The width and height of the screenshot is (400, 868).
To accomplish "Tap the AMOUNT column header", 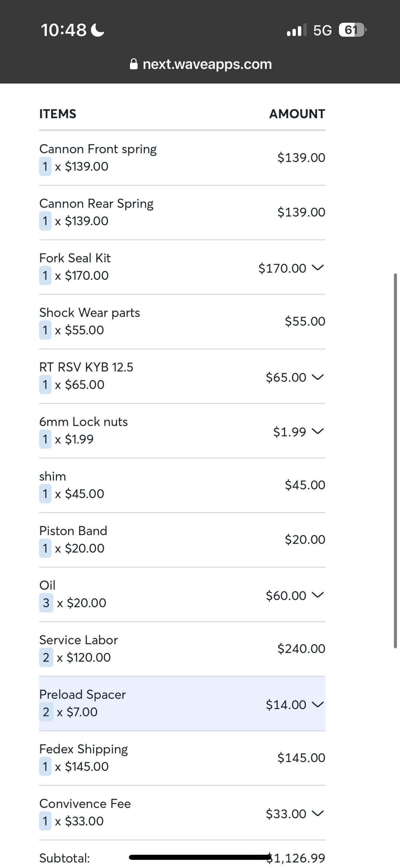I will coord(297,114).
